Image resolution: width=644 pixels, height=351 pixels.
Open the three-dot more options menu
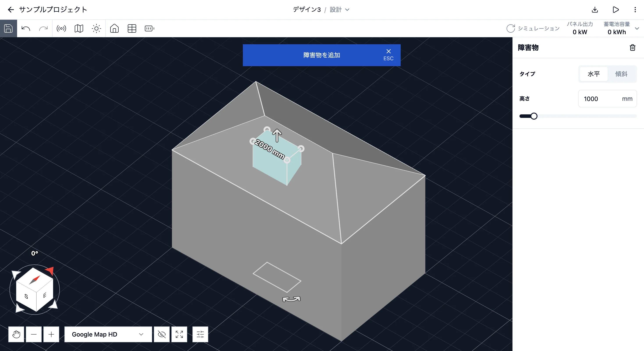(635, 10)
